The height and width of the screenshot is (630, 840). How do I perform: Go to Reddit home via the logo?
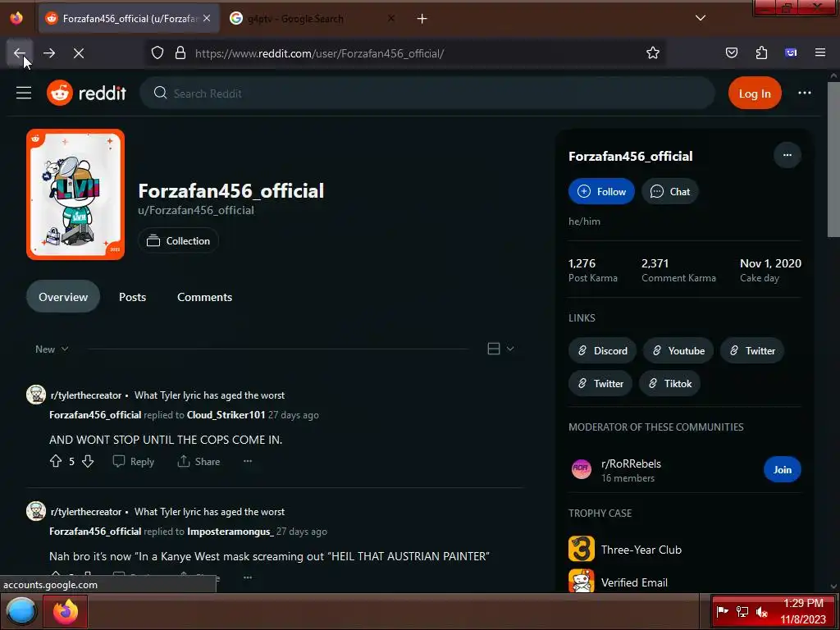pyautogui.click(x=86, y=94)
